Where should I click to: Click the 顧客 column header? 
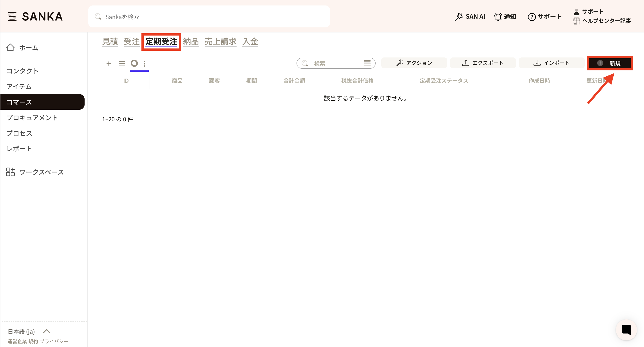(x=214, y=81)
